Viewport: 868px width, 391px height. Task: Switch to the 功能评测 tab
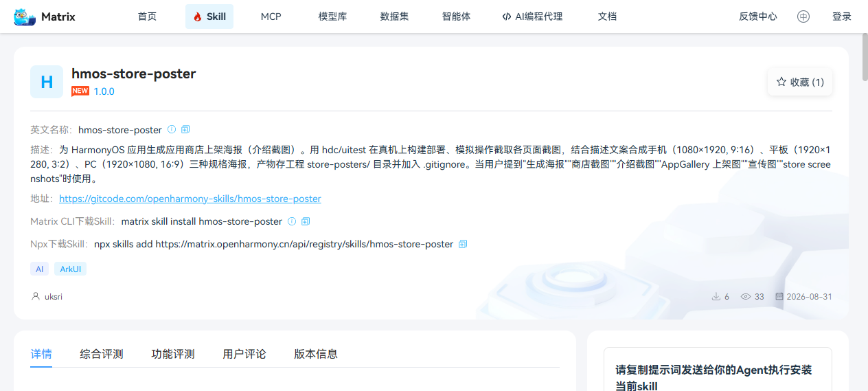173,354
